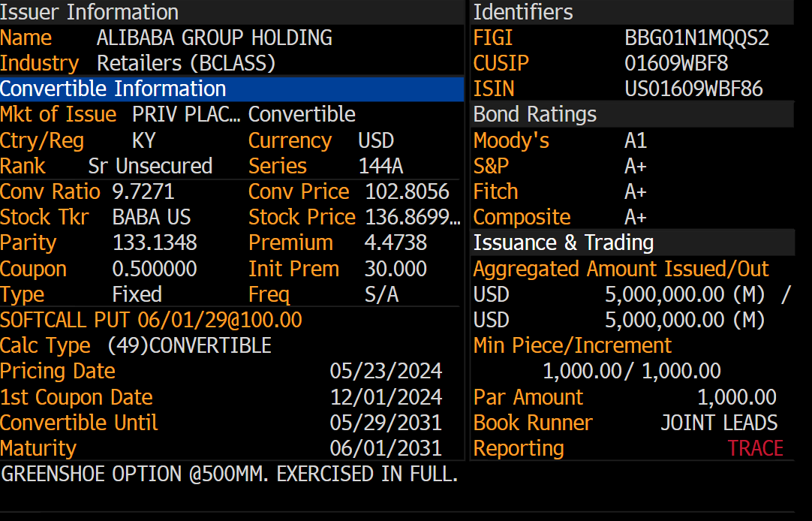Select the Bond Ratings section header
This screenshot has height=521, width=812.
click(633, 114)
